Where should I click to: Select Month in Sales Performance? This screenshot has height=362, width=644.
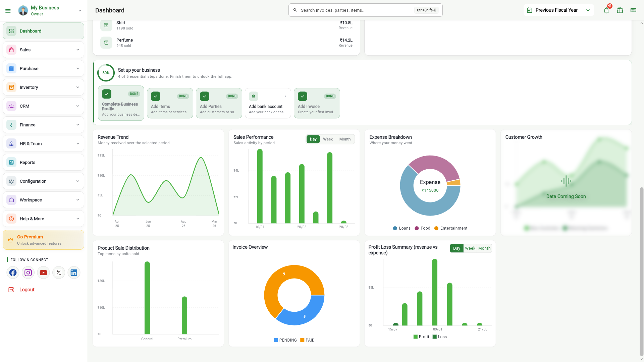[x=345, y=139]
